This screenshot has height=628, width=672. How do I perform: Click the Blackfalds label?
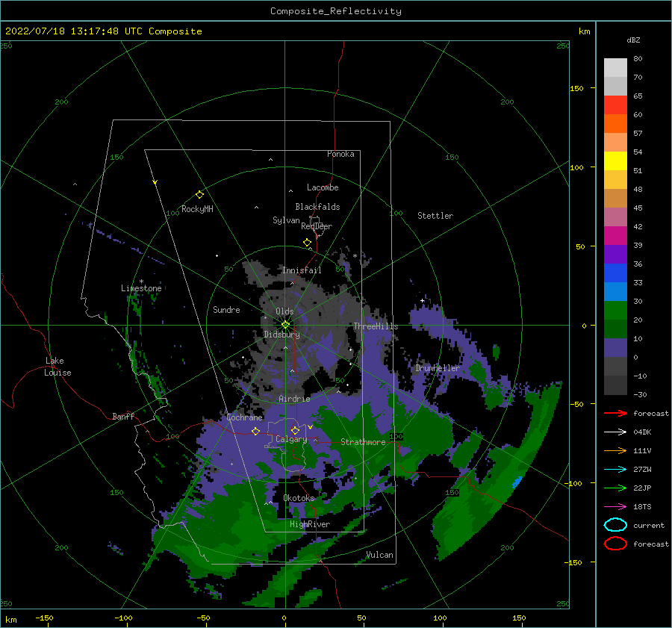click(x=317, y=207)
